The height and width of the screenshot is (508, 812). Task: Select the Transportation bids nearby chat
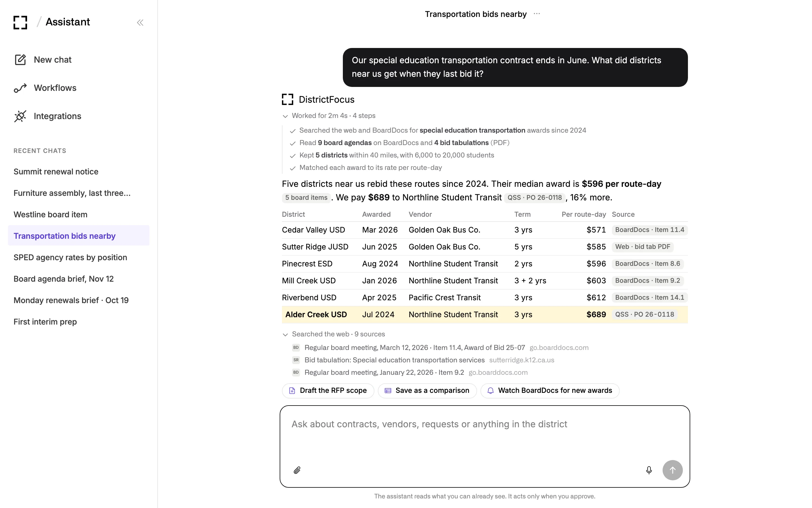78,236
